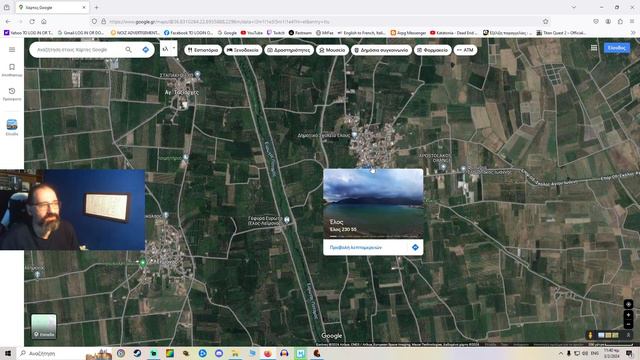The height and width of the screenshot is (360, 640).
Task: Show hidden system tray icons chevron
Action: point(561,353)
